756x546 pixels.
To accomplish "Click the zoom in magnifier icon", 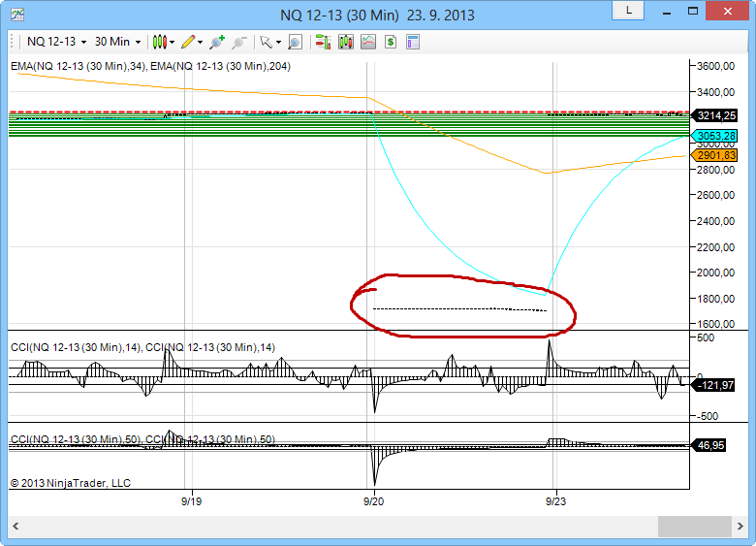I will pyautogui.click(x=217, y=42).
